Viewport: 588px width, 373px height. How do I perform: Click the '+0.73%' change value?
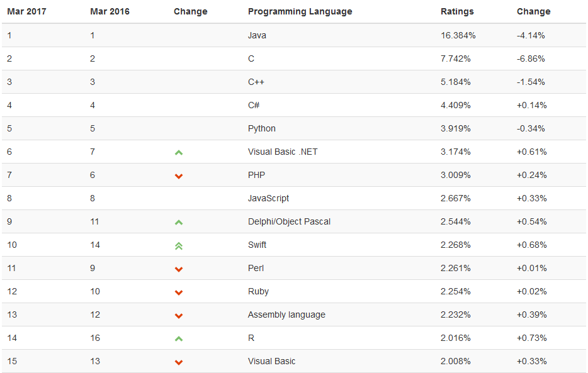pyautogui.click(x=532, y=338)
